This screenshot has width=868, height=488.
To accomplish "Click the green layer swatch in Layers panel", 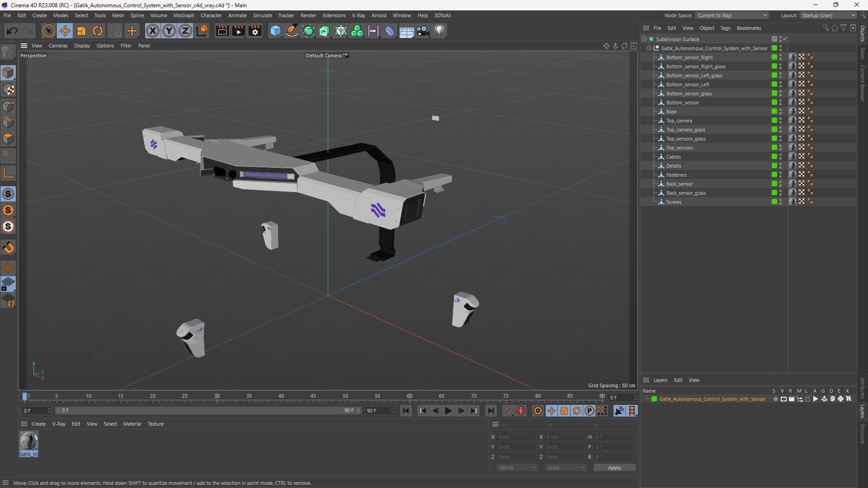I will point(654,399).
